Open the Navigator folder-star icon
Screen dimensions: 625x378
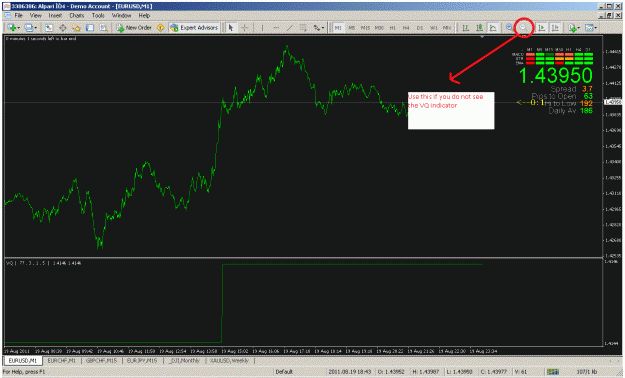(x=76, y=28)
